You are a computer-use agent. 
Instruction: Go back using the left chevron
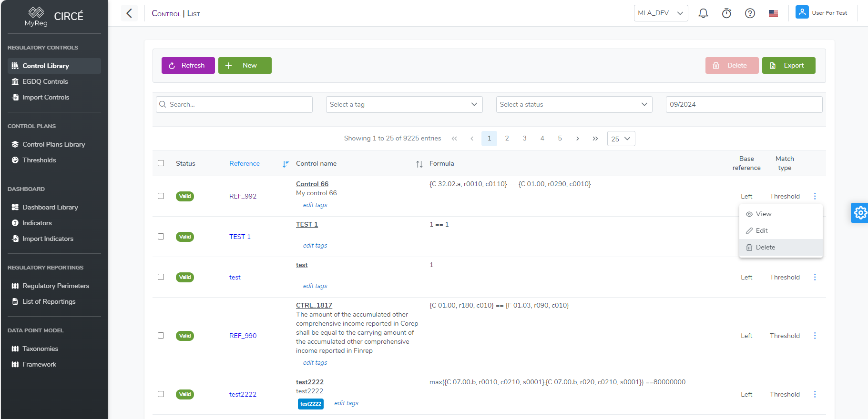129,13
